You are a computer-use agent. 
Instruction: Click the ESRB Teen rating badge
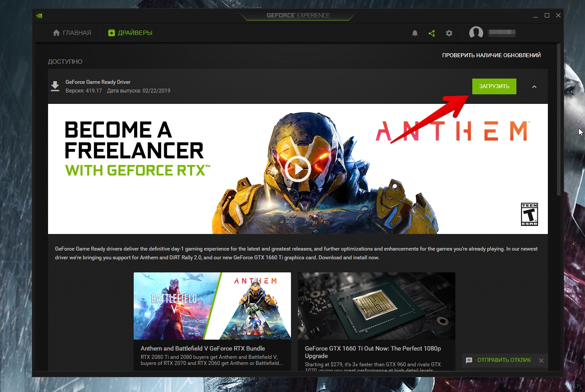[530, 214]
